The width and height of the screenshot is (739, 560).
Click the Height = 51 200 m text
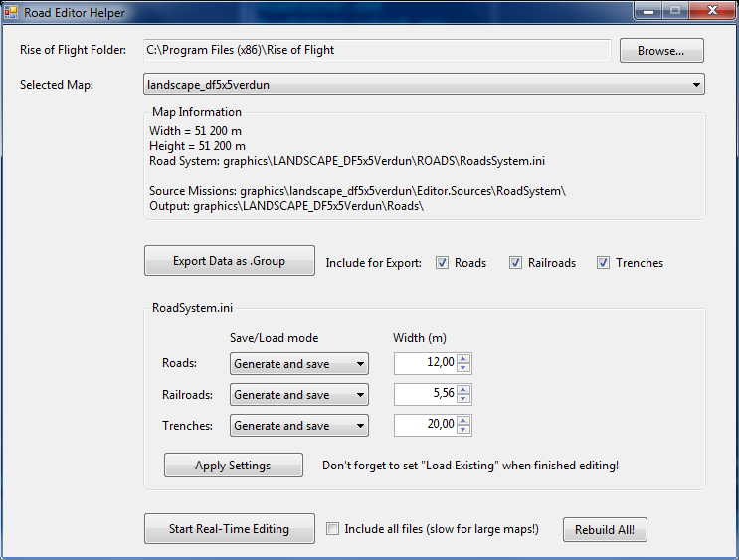198,146
